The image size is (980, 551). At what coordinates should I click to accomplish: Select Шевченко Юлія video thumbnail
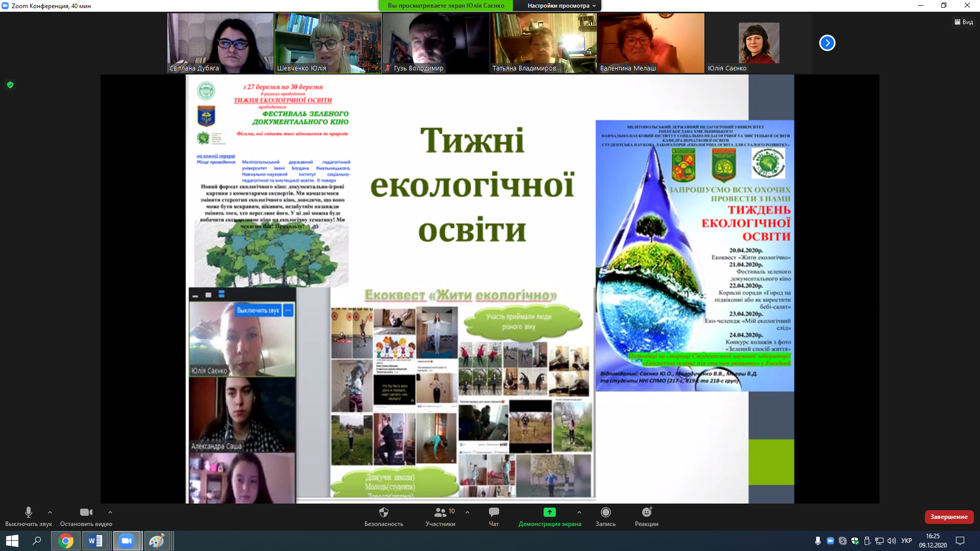[328, 43]
